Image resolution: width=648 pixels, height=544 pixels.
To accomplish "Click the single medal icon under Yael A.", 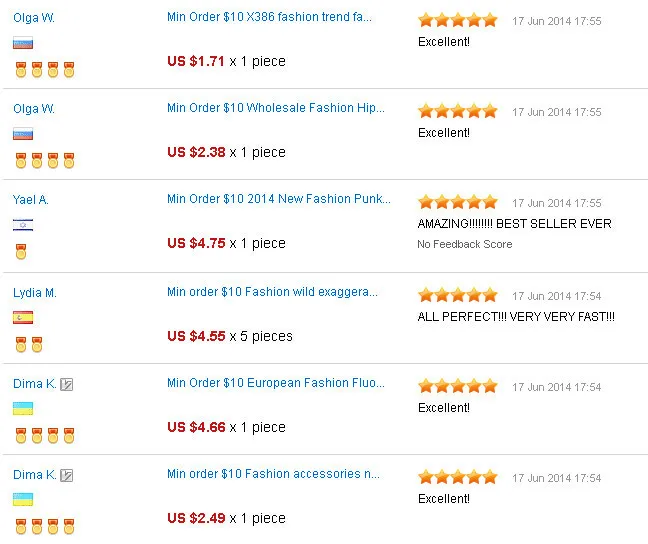I will [21, 252].
